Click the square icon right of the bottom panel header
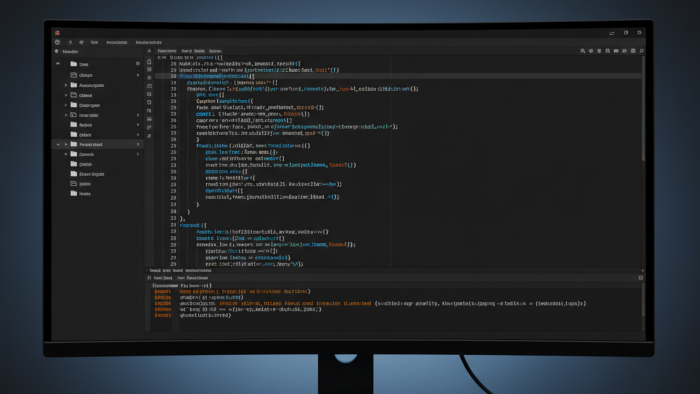700x394 pixels. pos(641,278)
